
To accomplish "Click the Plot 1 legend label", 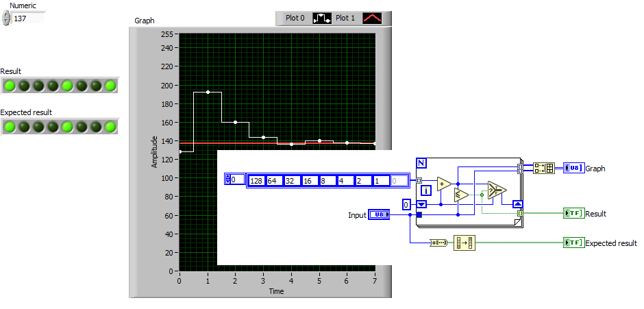I will pyautogui.click(x=345, y=18).
